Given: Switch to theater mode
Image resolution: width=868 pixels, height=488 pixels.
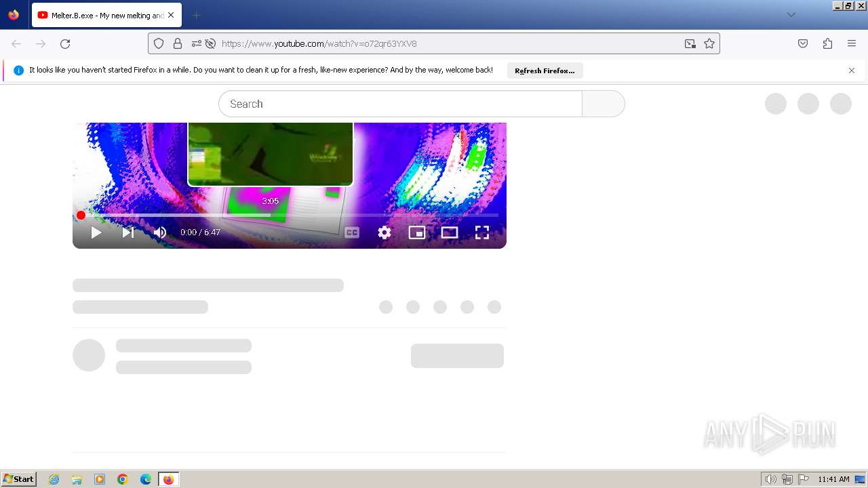Looking at the screenshot, I should [450, 232].
